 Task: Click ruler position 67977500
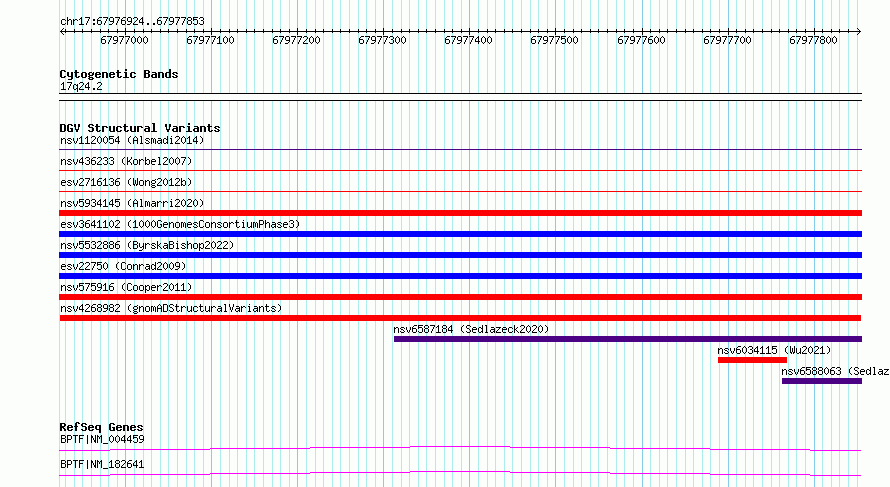[555, 40]
